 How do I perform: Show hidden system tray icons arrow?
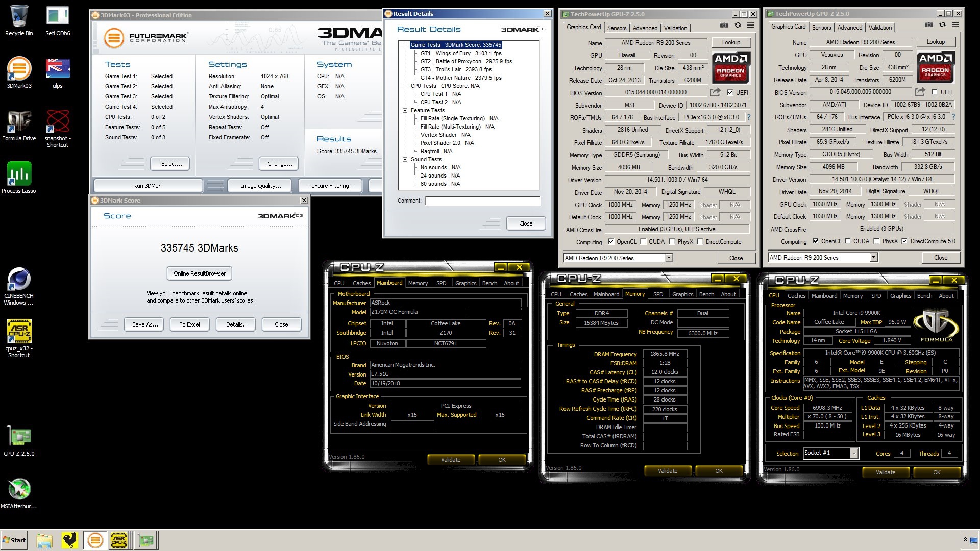coord(965,540)
